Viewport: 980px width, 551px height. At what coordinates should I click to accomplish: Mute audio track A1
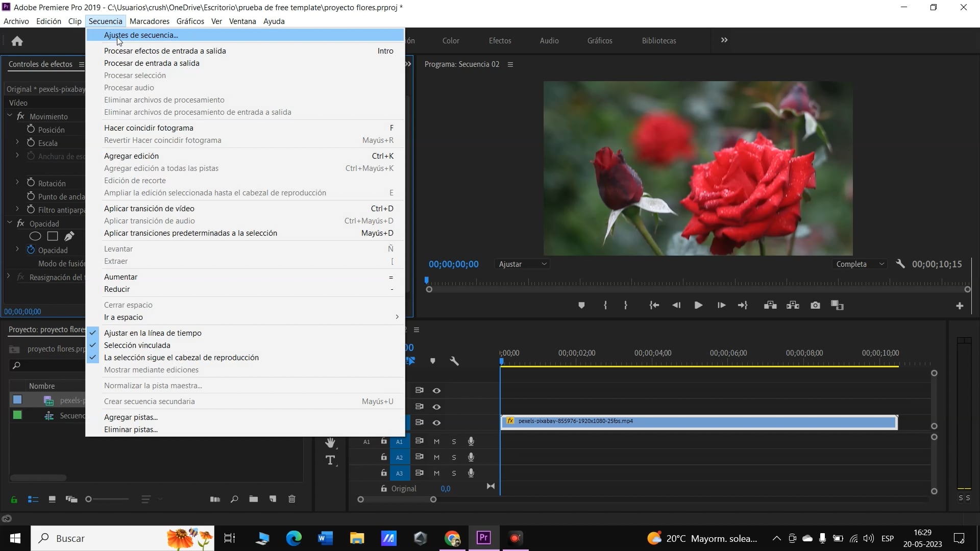(436, 441)
